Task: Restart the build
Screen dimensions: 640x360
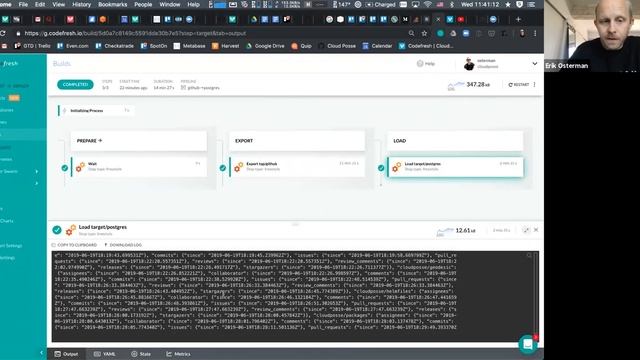Action: 518,84
